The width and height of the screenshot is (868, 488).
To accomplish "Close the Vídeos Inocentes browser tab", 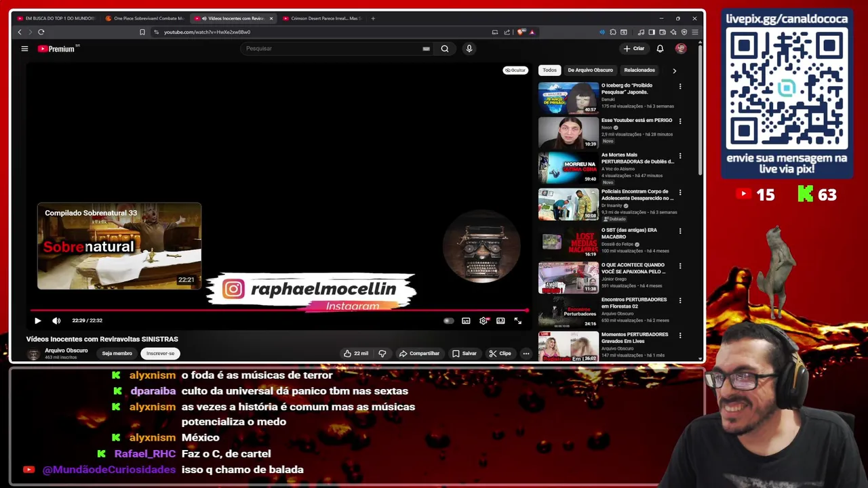I will 271,18.
